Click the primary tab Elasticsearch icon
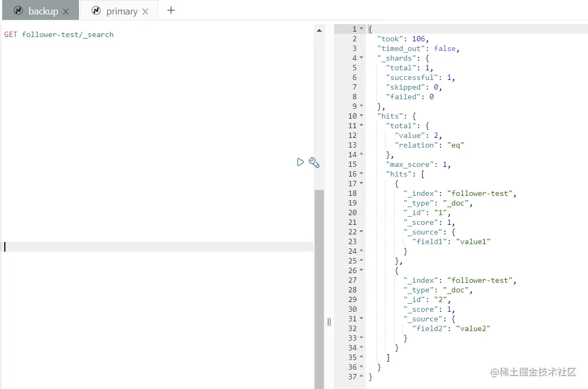The width and height of the screenshot is (588, 389). (x=96, y=11)
